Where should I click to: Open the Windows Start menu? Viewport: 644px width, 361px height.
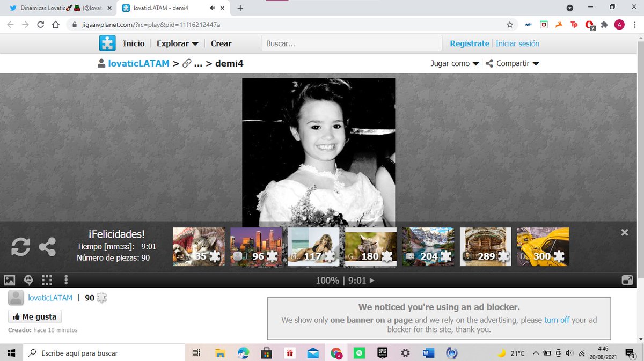pyautogui.click(x=11, y=353)
